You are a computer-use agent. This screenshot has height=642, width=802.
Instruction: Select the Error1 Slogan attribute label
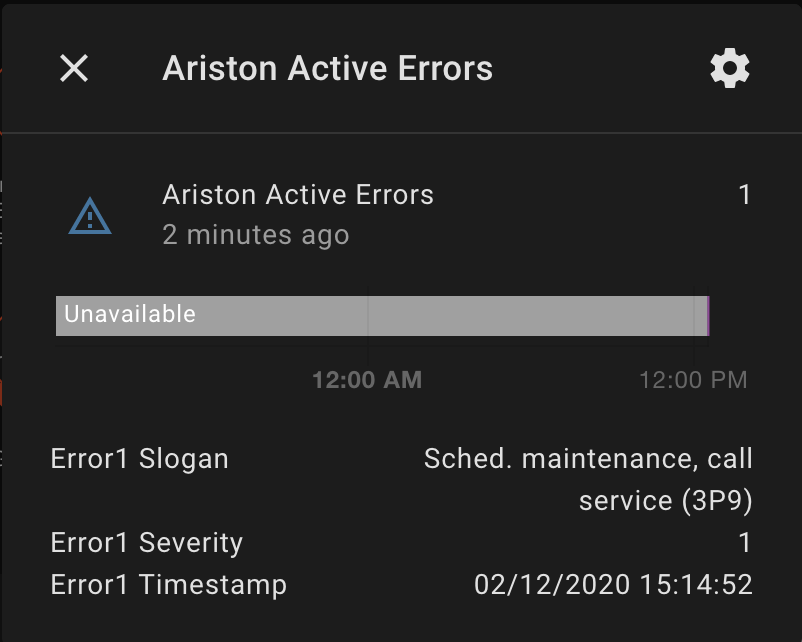(140, 458)
